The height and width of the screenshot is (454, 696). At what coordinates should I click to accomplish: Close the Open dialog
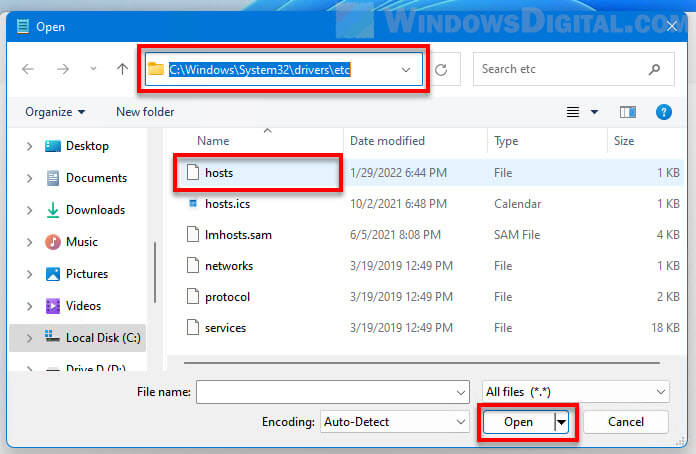pos(672,27)
